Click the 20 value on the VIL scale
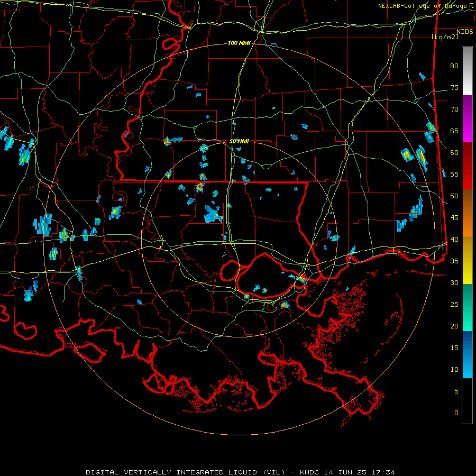 [x=454, y=326]
